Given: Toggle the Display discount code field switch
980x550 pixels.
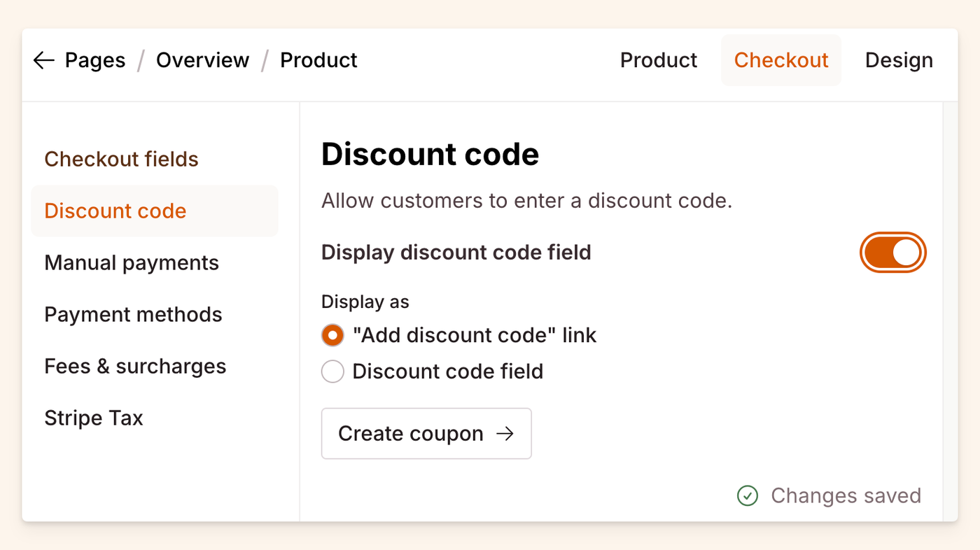Looking at the screenshot, I should [892, 253].
